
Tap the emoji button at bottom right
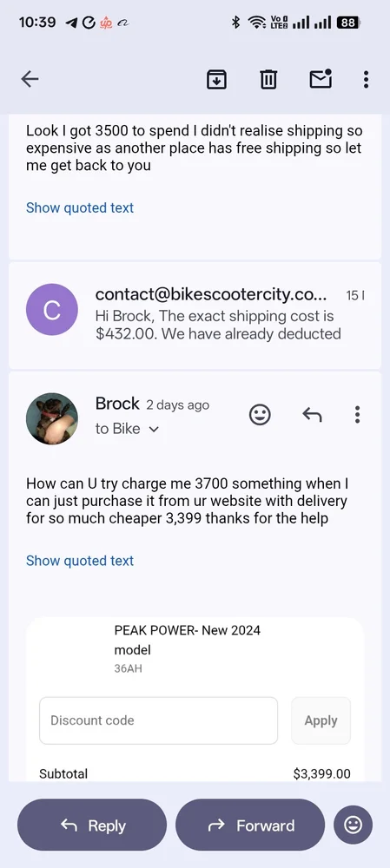click(353, 825)
